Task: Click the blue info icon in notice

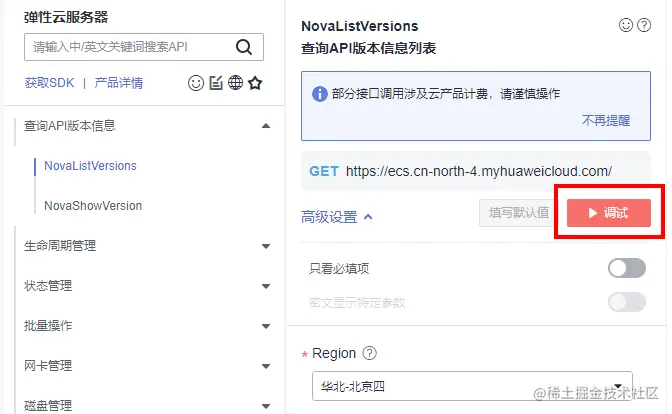Action: pos(320,93)
